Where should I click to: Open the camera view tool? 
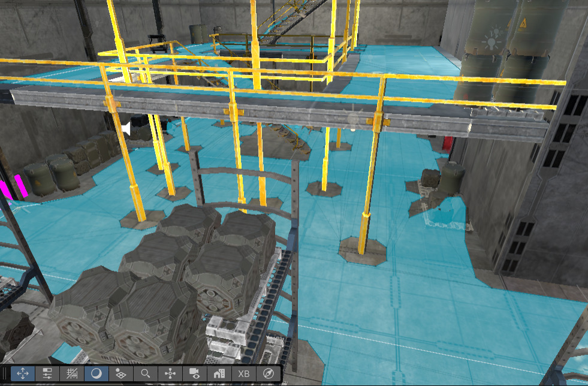194,375
